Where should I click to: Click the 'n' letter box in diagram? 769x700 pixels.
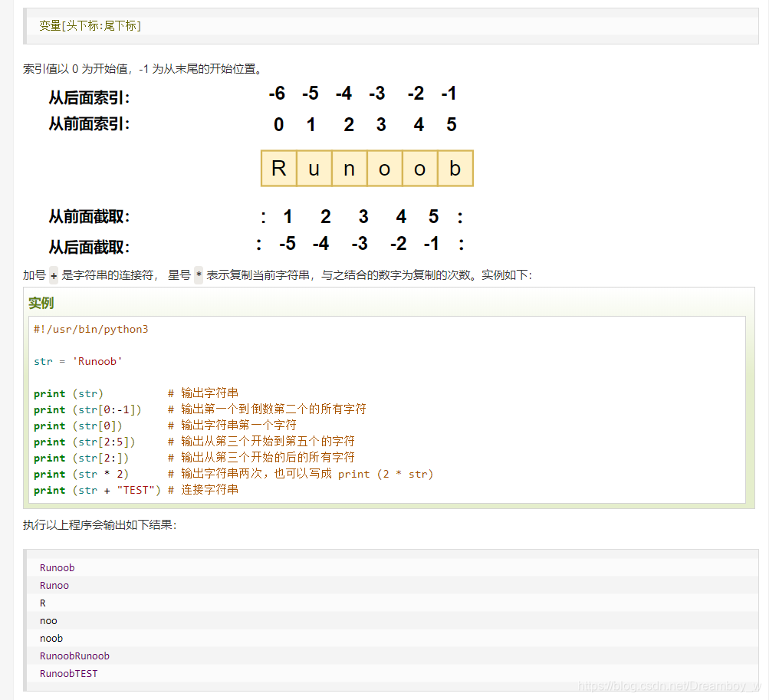(x=349, y=168)
